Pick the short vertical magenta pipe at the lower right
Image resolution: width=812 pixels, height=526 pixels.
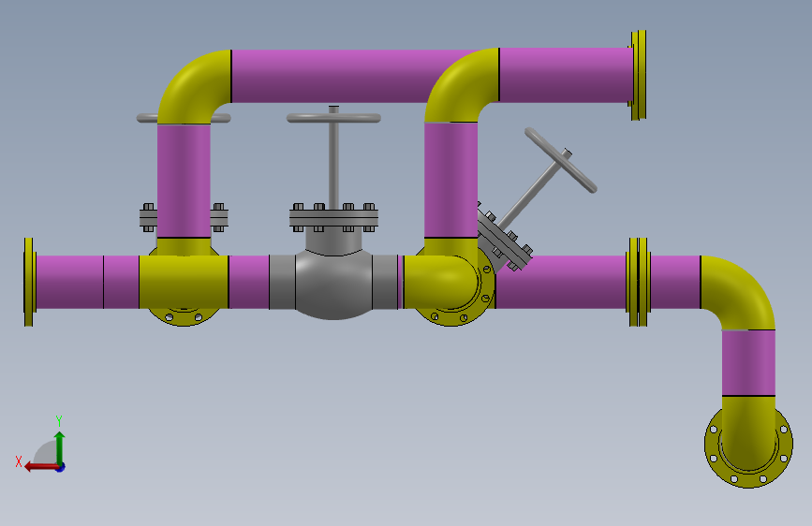[748, 363]
